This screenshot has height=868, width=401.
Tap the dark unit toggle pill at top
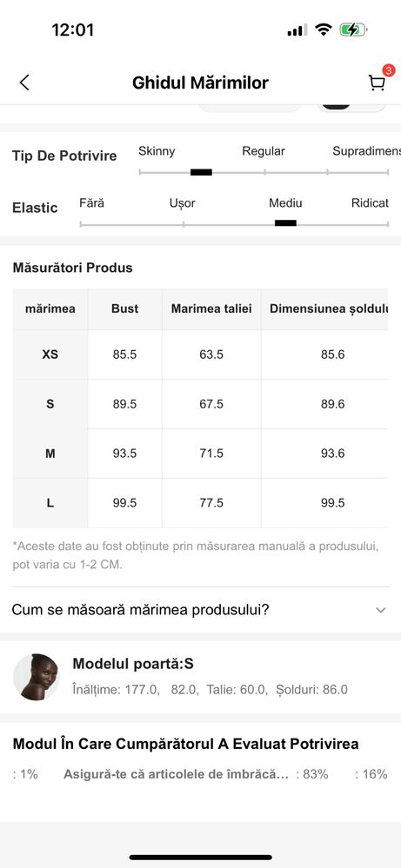tap(337, 105)
